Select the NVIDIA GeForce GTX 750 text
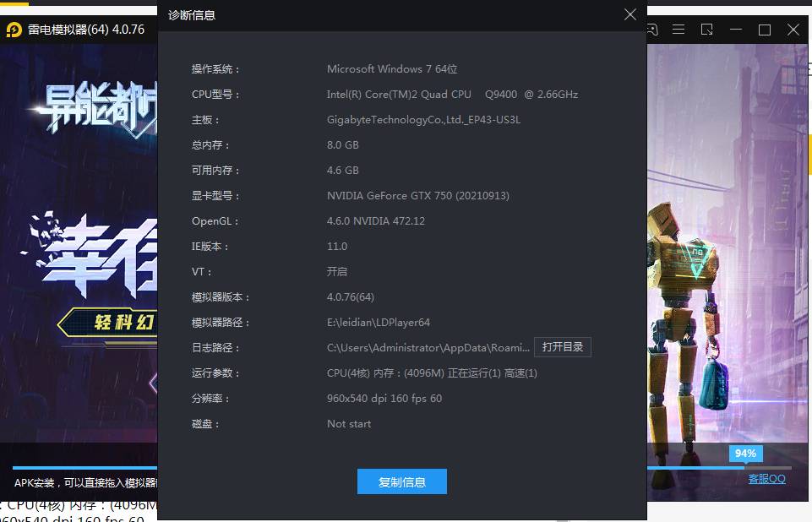812x522 pixels. (417, 196)
